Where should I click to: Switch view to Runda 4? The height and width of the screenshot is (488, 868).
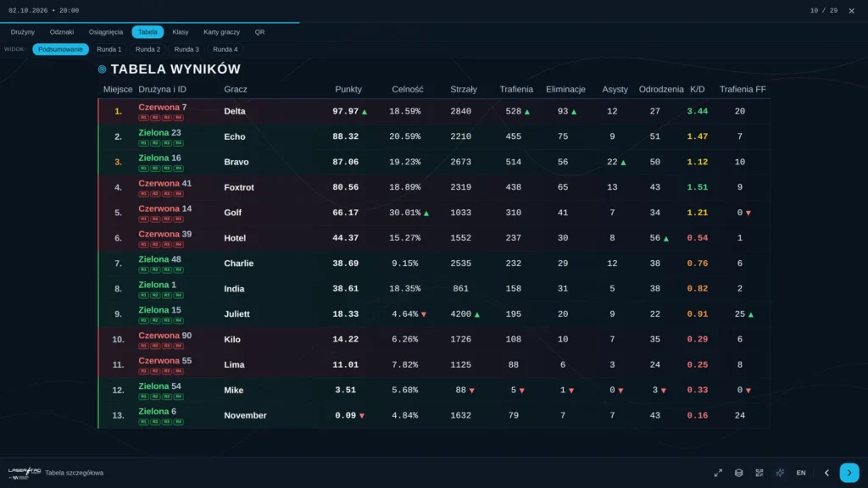coord(225,49)
